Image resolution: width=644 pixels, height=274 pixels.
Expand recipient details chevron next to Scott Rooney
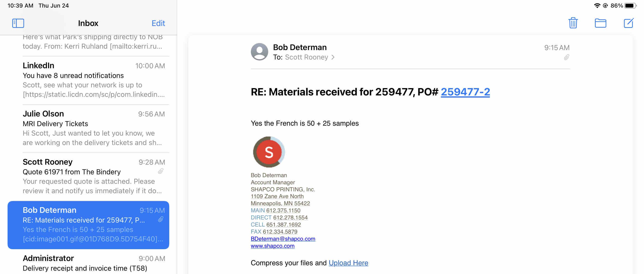pos(333,57)
